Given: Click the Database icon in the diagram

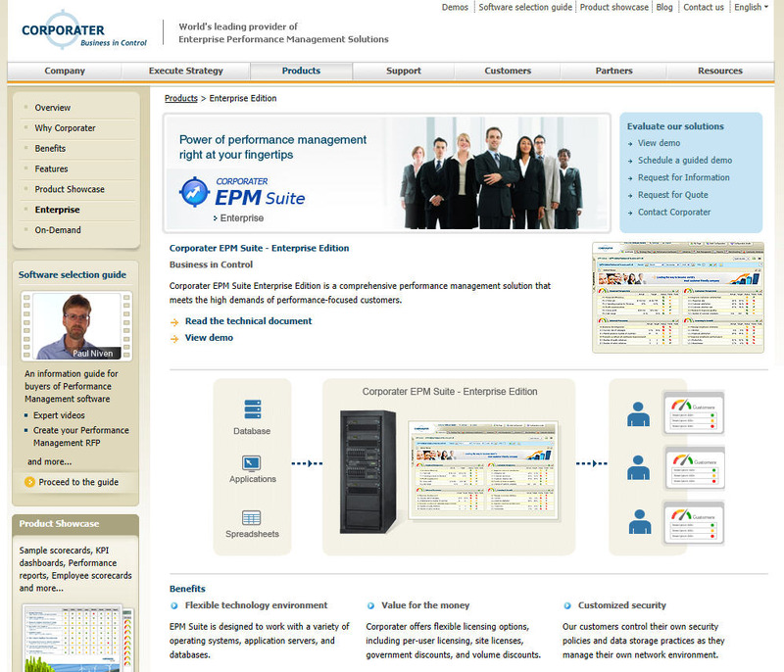Looking at the screenshot, I should coord(252,409).
